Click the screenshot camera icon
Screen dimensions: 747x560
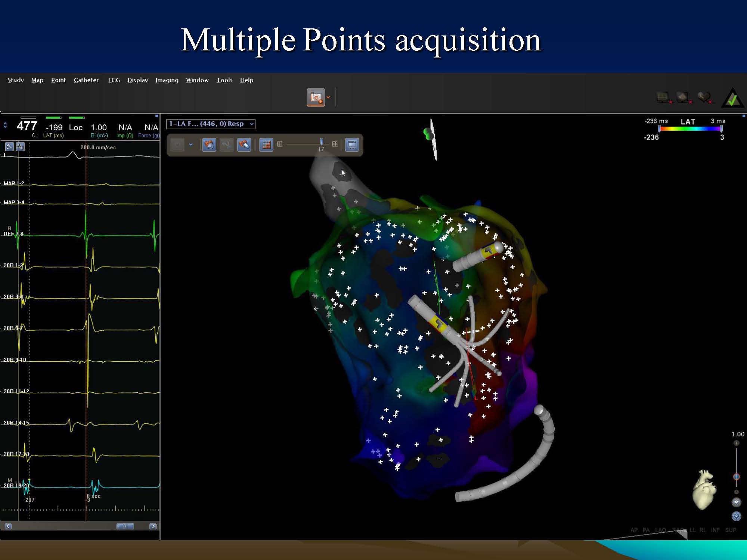(316, 97)
